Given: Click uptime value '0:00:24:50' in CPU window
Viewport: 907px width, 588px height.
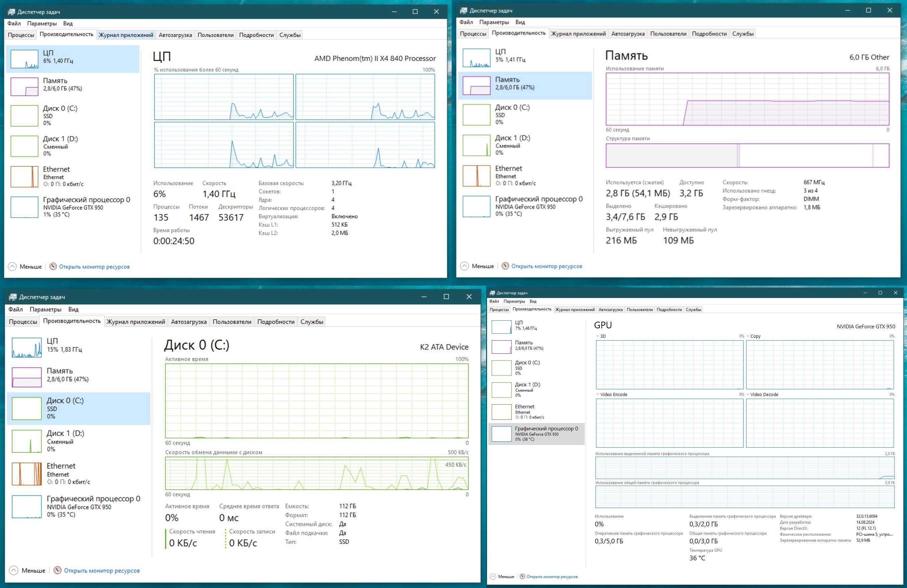Looking at the screenshot, I should pos(174,241).
